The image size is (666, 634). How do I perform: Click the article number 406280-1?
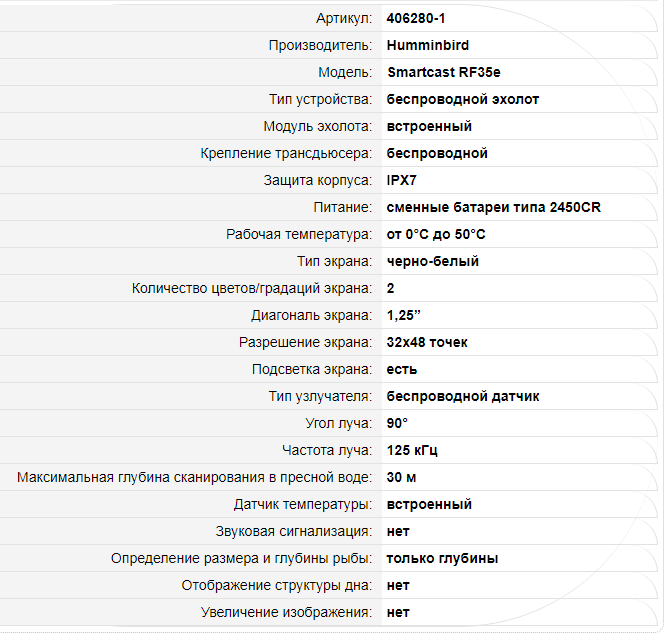(x=417, y=19)
